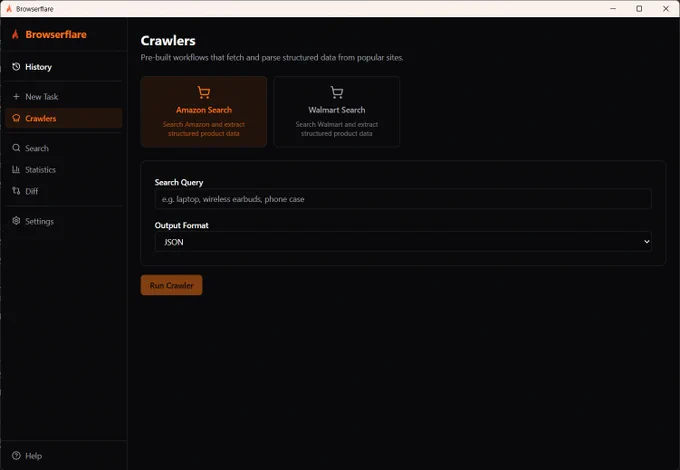Click the Walmart Search cart icon
This screenshot has width=680, height=470.
point(337,92)
